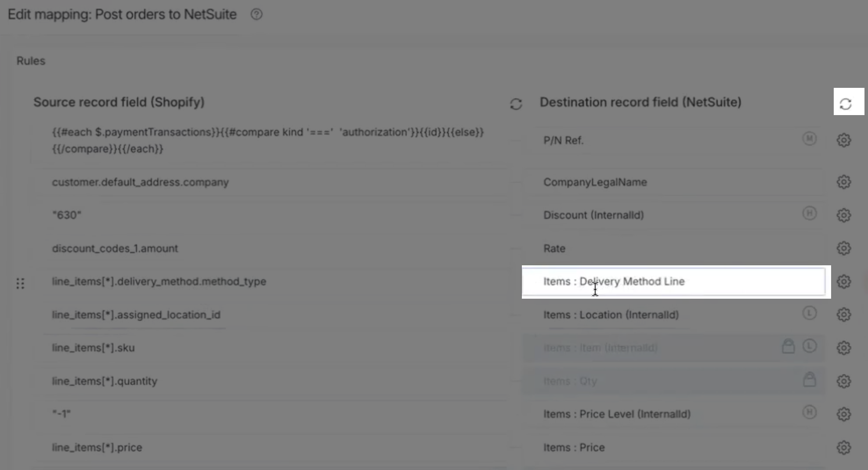This screenshot has height=470, width=868.
Task: Refresh NetSuite destination record fields
Action: click(846, 104)
